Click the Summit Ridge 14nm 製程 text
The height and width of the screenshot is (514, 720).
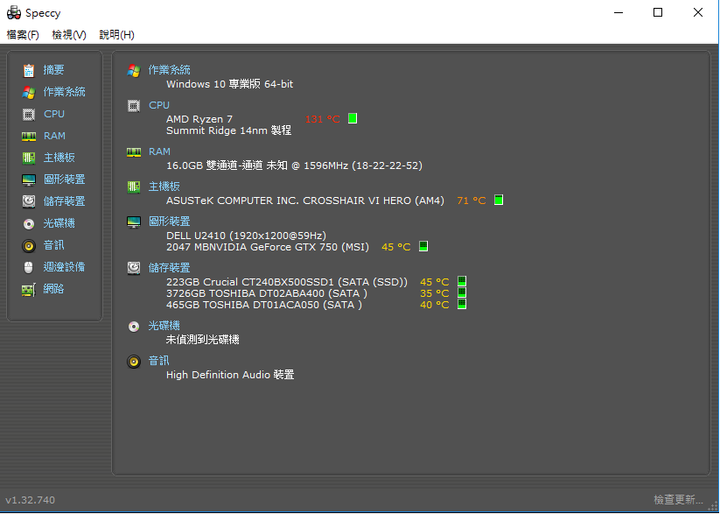229,131
